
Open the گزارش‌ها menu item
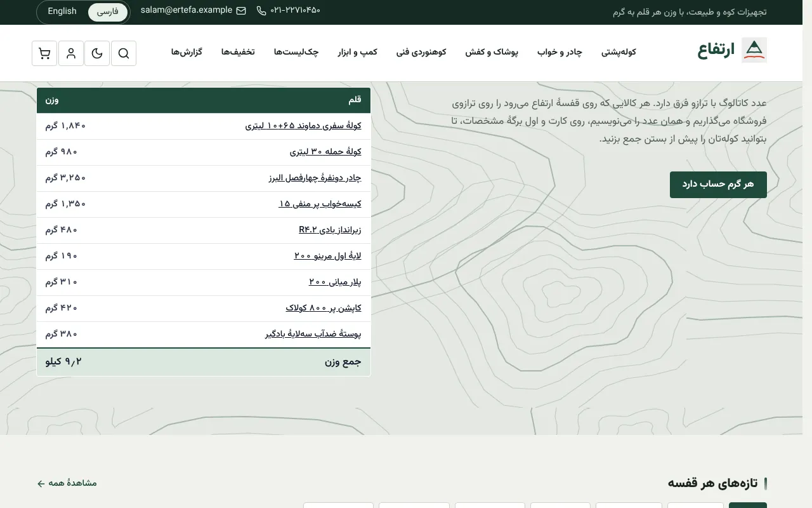(x=187, y=52)
